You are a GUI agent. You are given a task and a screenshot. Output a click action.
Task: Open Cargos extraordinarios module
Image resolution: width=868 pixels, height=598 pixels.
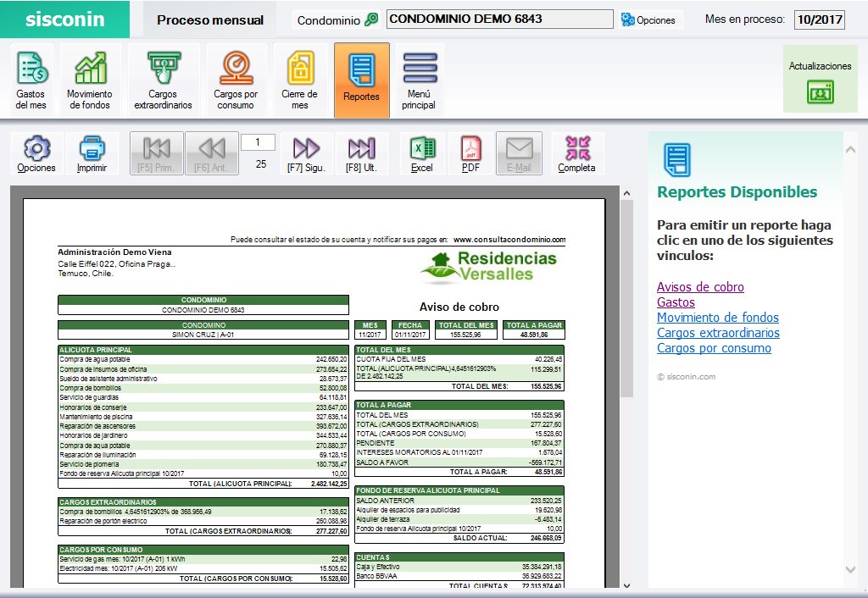[x=163, y=80]
